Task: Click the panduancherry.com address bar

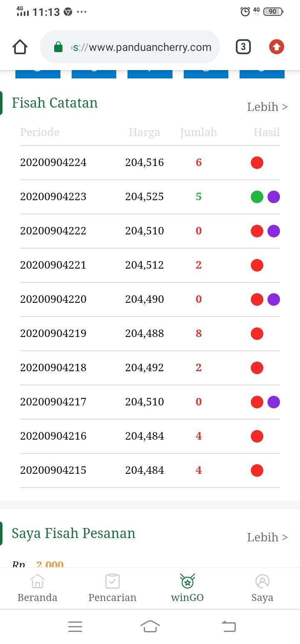Action: point(130,47)
